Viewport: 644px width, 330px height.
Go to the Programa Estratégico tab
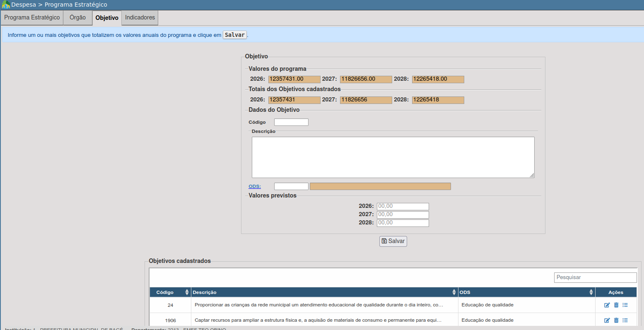coord(32,18)
